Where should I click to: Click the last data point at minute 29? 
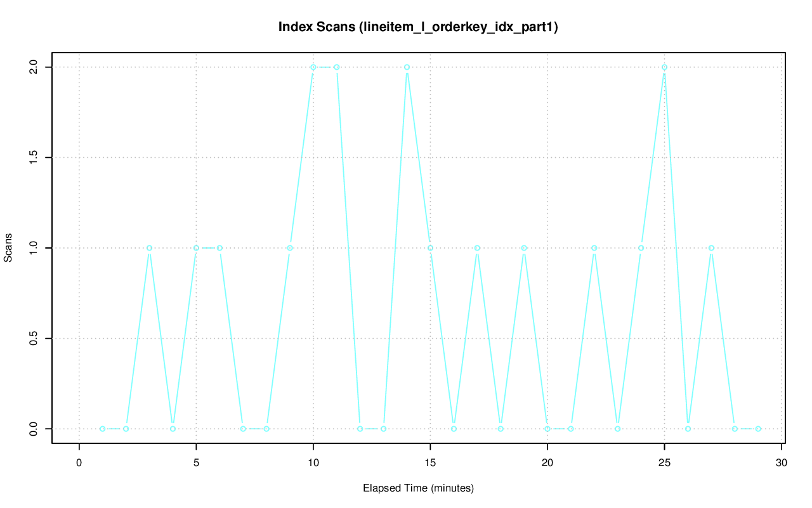pyautogui.click(x=758, y=429)
